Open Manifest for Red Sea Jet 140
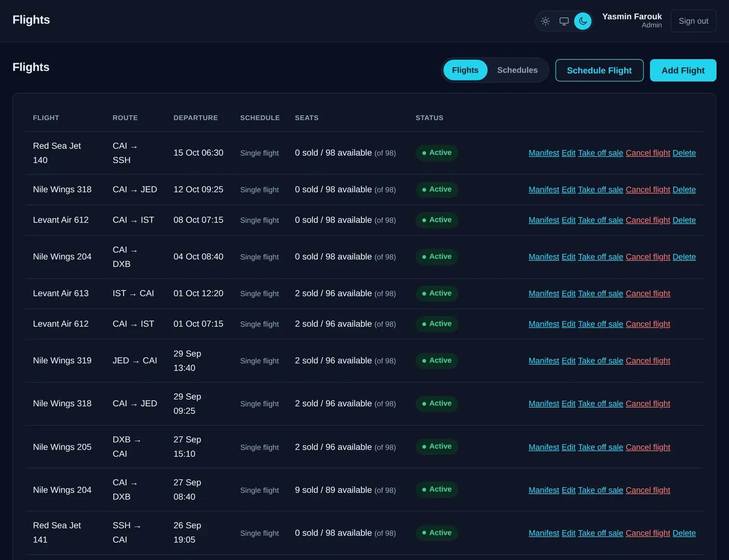 (x=544, y=153)
